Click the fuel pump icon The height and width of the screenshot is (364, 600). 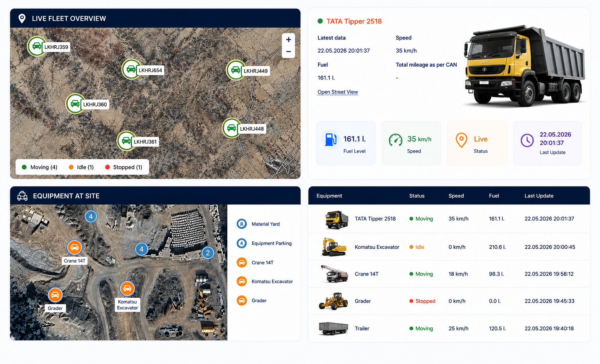pos(330,139)
